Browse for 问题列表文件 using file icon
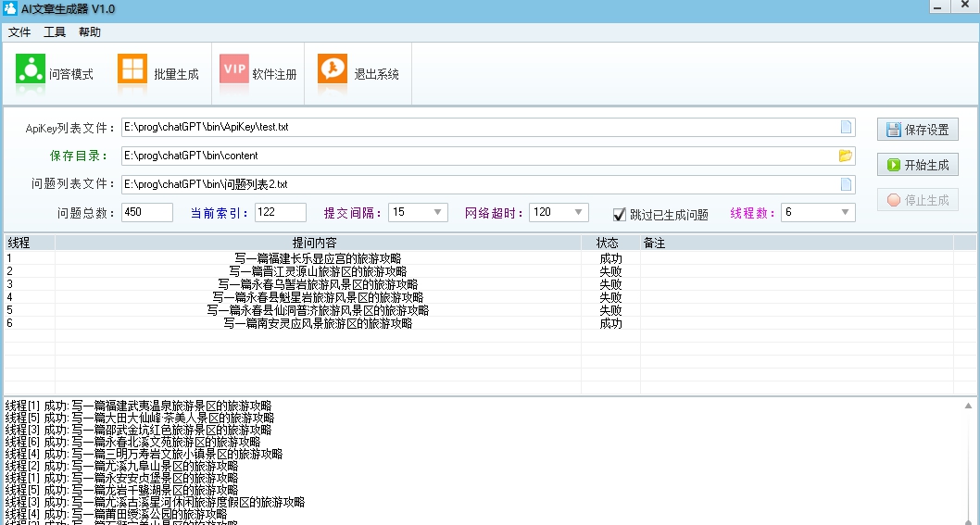 click(x=846, y=184)
